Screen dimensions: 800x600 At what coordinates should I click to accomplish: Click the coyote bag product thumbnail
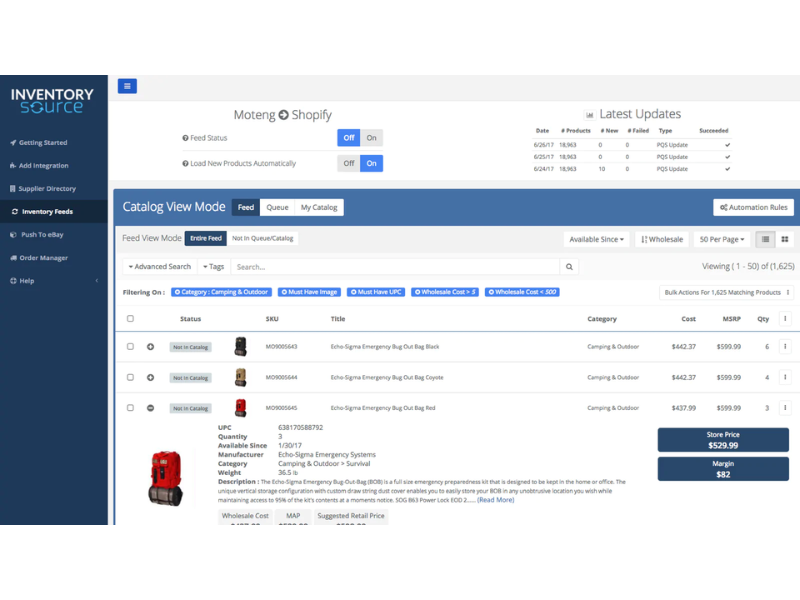pos(240,377)
